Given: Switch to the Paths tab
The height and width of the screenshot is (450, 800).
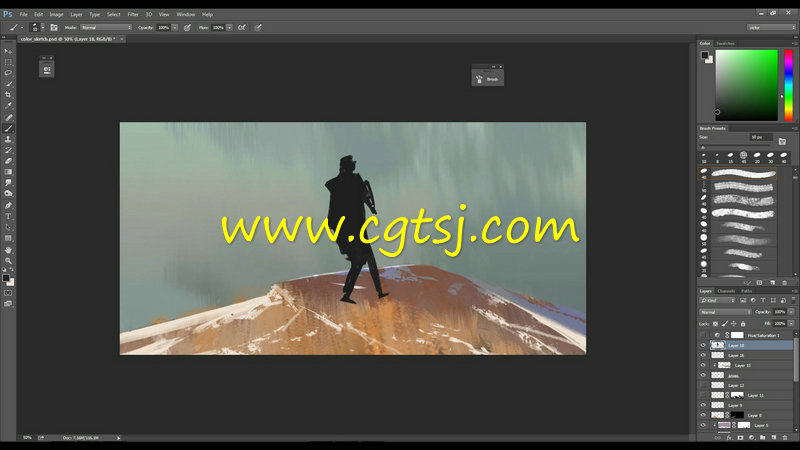Looking at the screenshot, I should pyautogui.click(x=746, y=291).
